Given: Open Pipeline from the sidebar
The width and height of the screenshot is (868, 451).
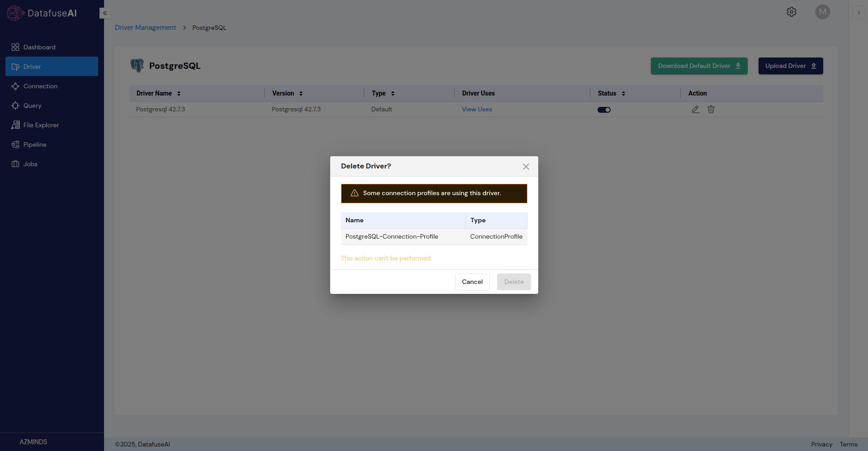Looking at the screenshot, I should (35, 144).
